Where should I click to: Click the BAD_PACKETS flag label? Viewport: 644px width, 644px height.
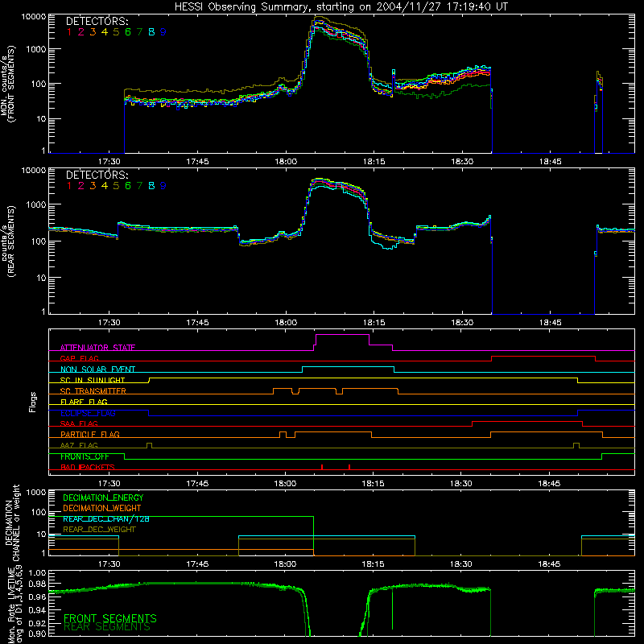pos(88,467)
